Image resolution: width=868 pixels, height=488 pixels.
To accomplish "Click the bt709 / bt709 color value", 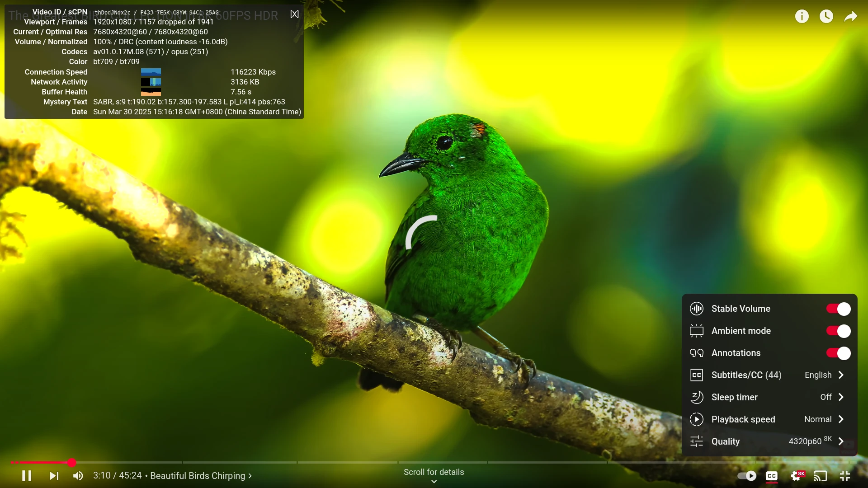I will click(116, 61).
